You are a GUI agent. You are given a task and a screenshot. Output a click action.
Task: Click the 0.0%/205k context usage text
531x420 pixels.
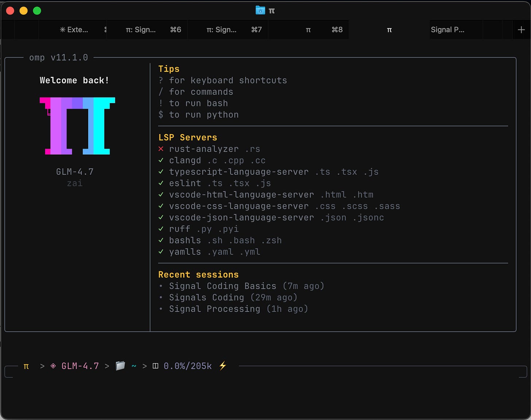coord(188,366)
